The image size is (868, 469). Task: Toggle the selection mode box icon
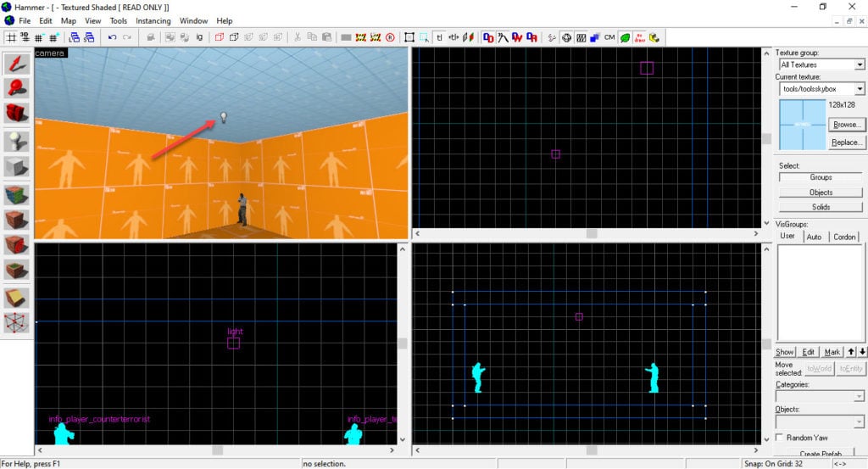coord(409,37)
